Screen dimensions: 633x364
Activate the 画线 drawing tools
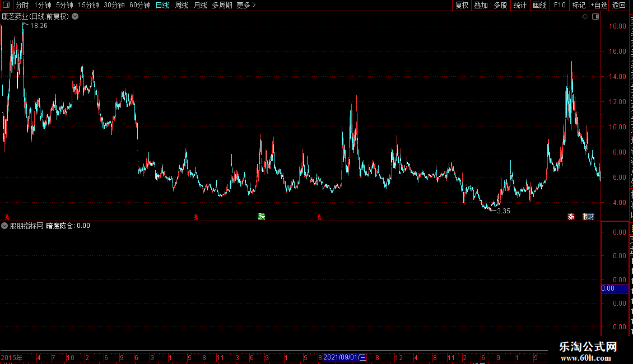539,5
